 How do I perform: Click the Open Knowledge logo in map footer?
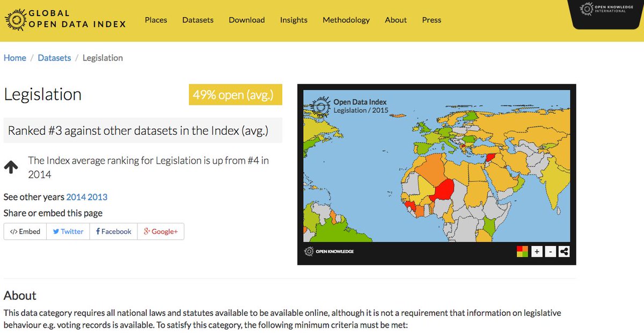coord(329,251)
